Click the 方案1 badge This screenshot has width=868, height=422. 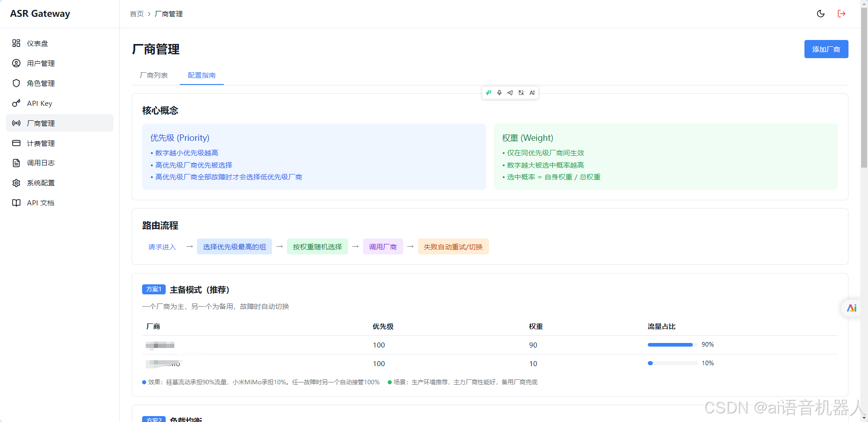click(x=154, y=289)
